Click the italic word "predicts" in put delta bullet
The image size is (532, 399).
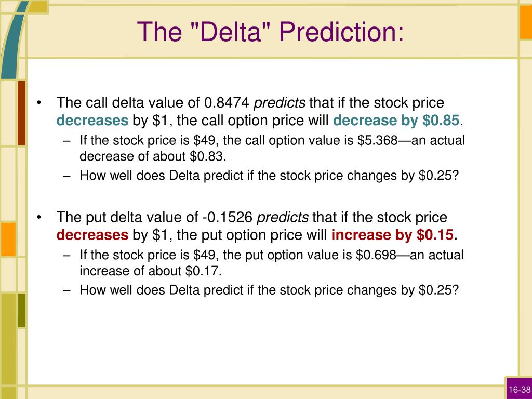point(283,217)
